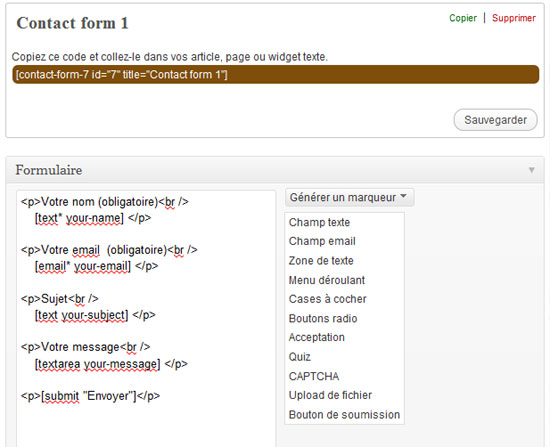Click the 'Votre nom (obligatoire)' line
The height and width of the screenshot is (447, 550).
pyautogui.click(x=105, y=202)
